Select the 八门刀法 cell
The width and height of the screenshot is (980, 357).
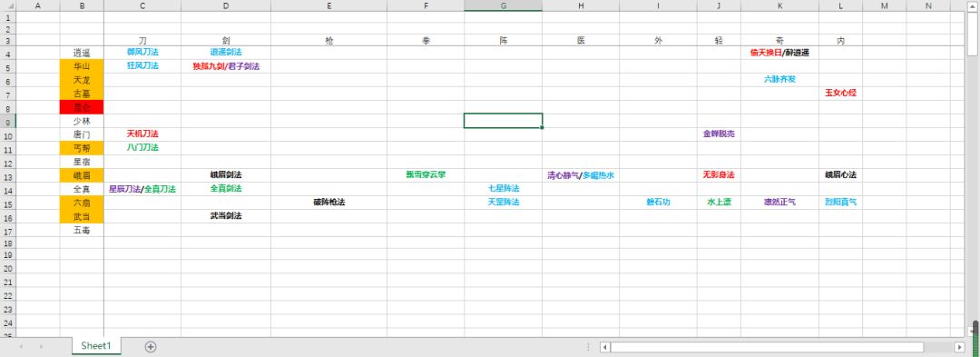pos(142,147)
